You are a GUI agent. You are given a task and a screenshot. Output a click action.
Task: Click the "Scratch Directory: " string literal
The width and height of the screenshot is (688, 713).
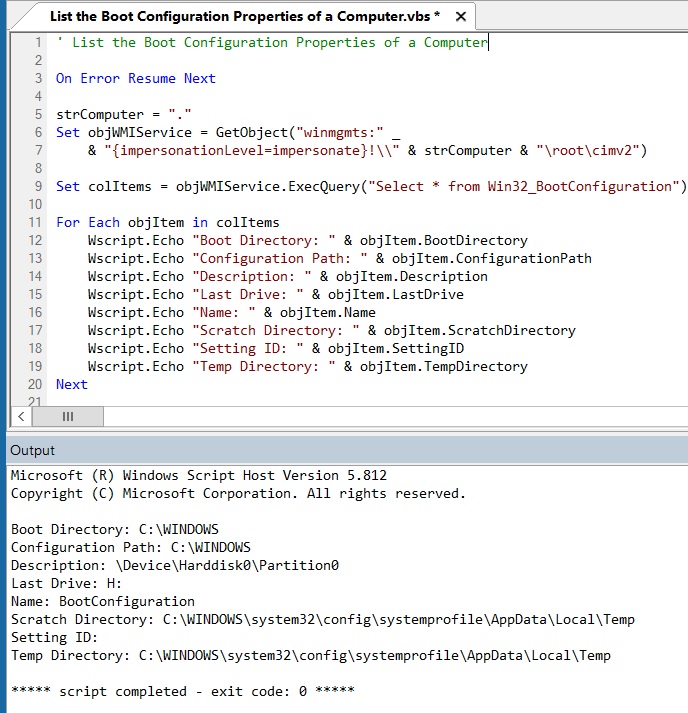pos(276,330)
